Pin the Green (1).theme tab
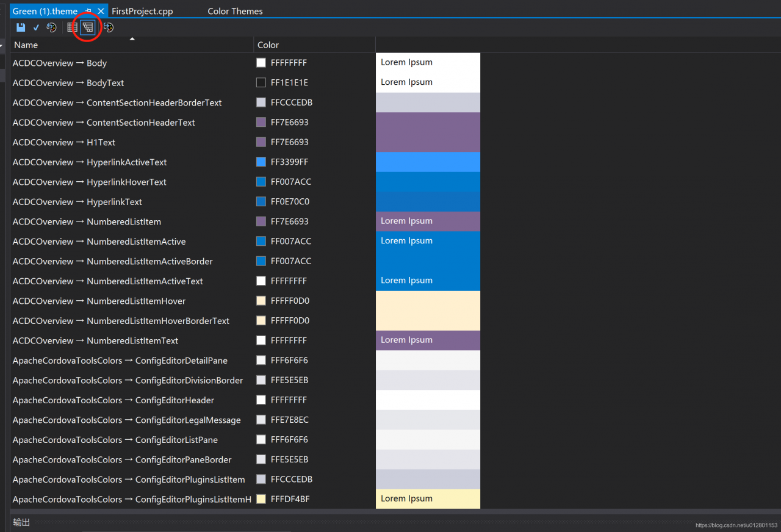Image resolution: width=781 pixels, height=532 pixels. pos(88,11)
